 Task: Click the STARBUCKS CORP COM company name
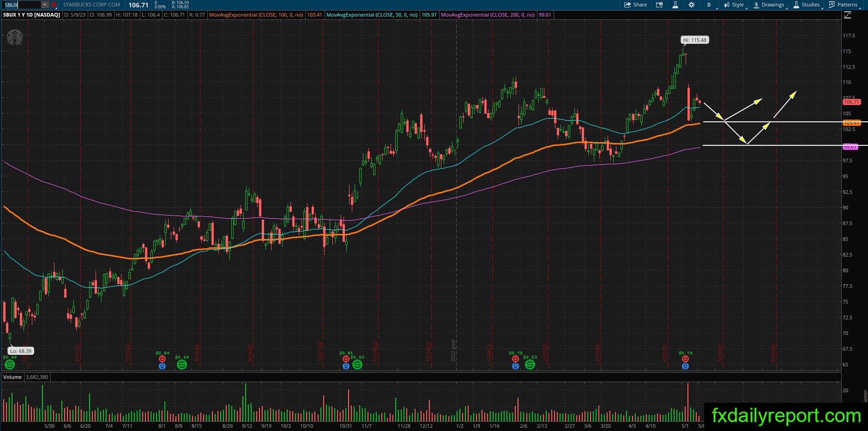(x=91, y=5)
